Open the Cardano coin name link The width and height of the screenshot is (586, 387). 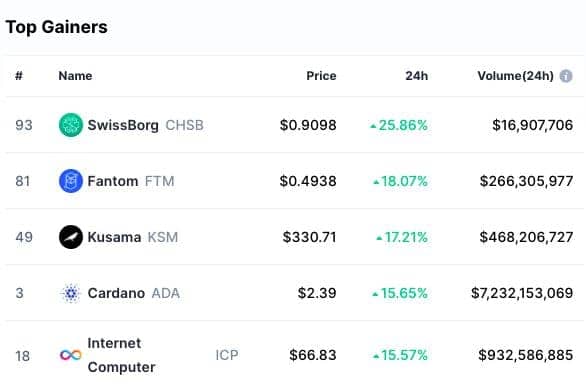pyautogui.click(x=116, y=293)
